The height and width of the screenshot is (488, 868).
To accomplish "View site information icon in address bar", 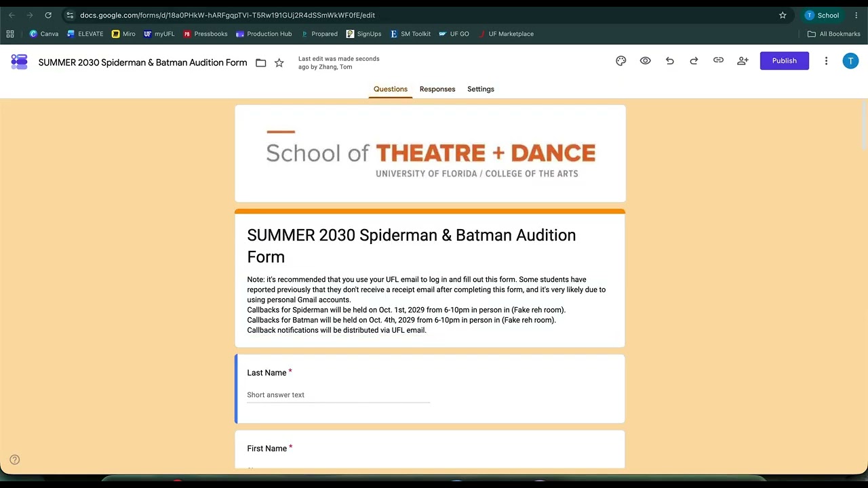I will coord(70,15).
